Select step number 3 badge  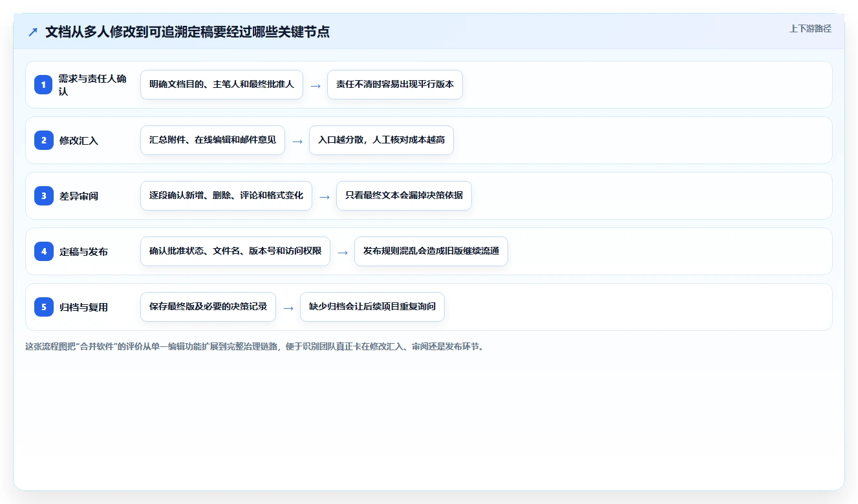pos(43,196)
